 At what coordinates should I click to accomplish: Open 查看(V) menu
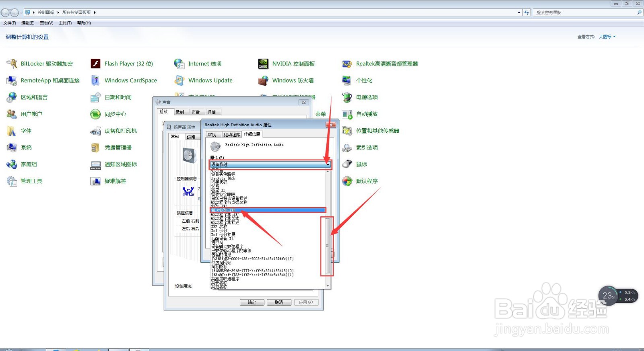pos(47,23)
